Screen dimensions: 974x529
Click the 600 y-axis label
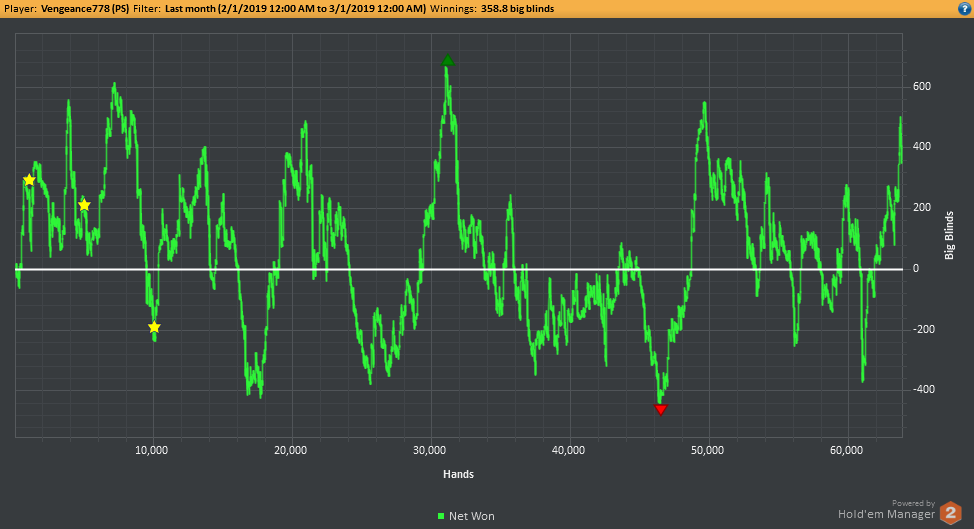pos(922,86)
